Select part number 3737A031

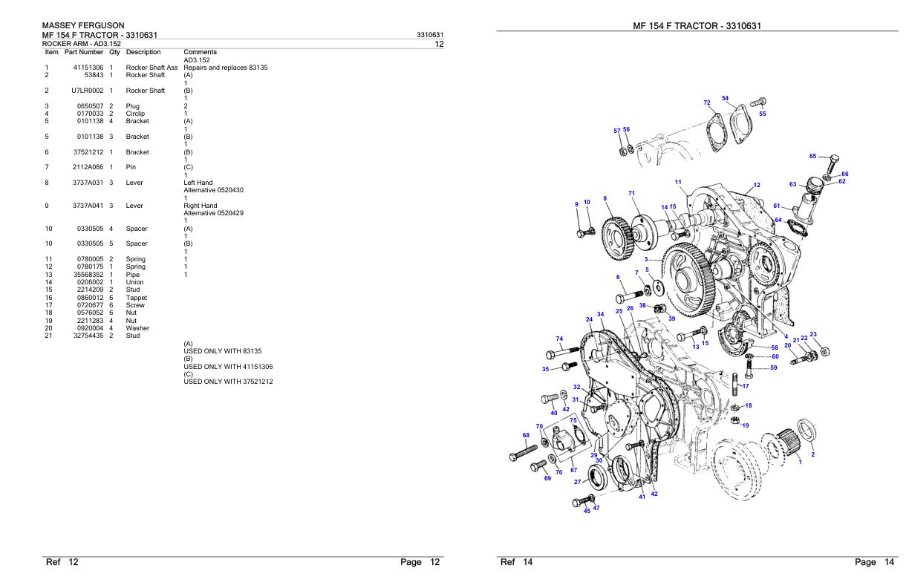click(88, 183)
